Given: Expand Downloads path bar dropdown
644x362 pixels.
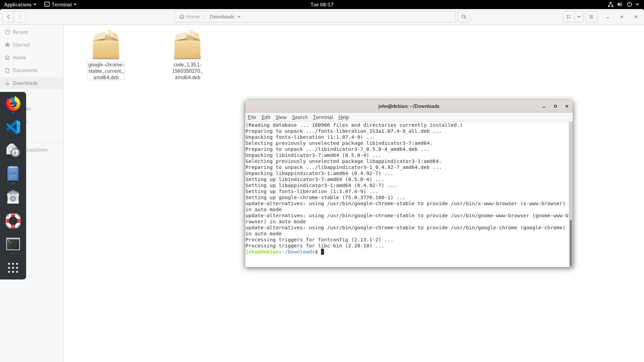Looking at the screenshot, I should point(239,17).
